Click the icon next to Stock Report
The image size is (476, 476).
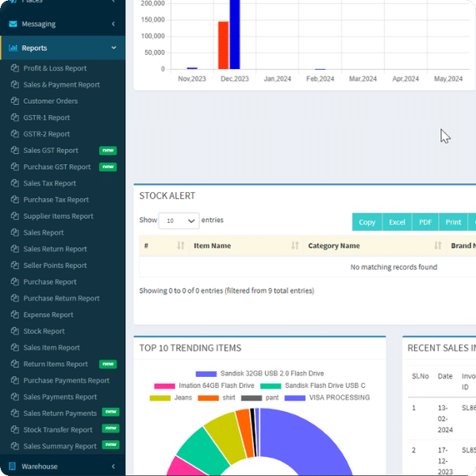click(15, 332)
